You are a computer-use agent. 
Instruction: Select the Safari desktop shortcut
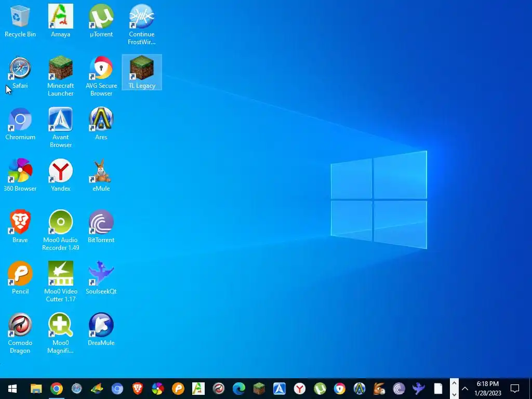tap(20, 73)
